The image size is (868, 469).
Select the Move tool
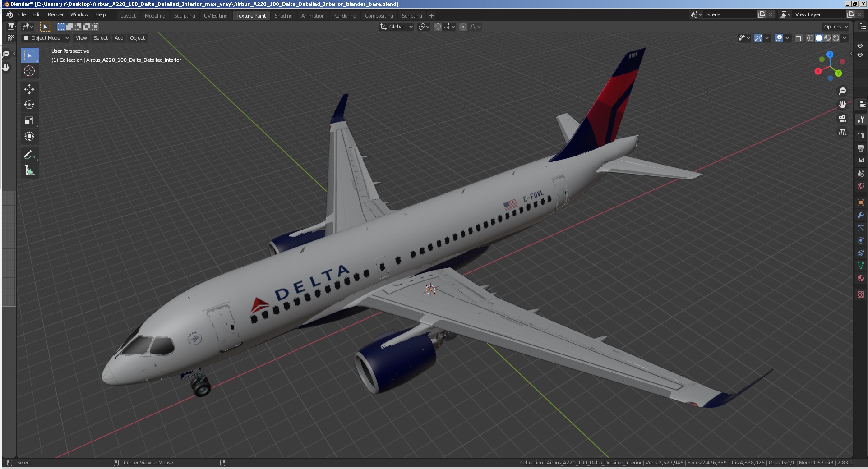click(x=29, y=89)
